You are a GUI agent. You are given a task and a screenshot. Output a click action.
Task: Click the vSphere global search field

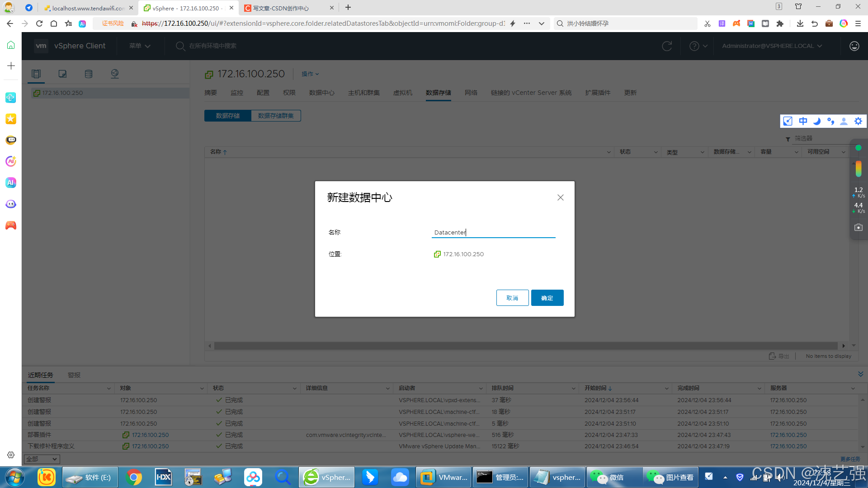pyautogui.click(x=212, y=46)
